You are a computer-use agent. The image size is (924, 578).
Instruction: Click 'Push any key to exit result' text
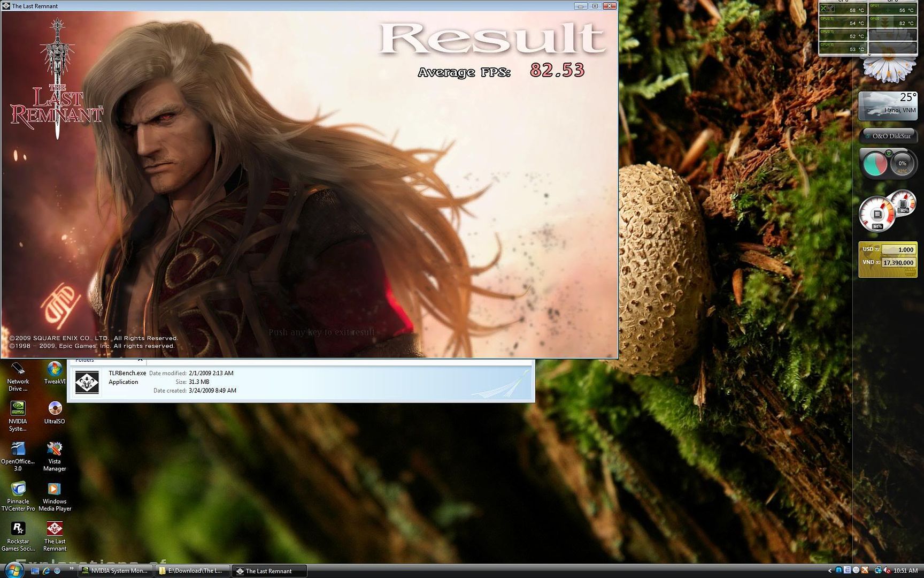[321, 332]
